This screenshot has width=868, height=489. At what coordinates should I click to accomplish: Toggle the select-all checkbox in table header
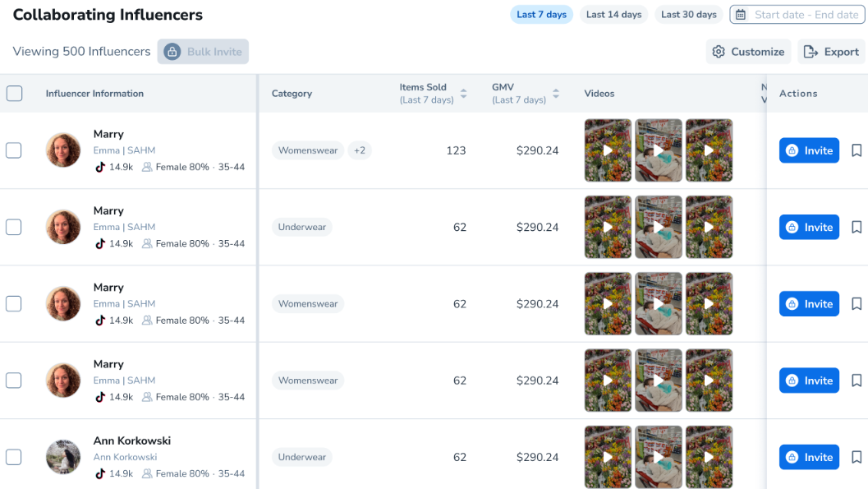pyautogui.click(x=14, y=94)
